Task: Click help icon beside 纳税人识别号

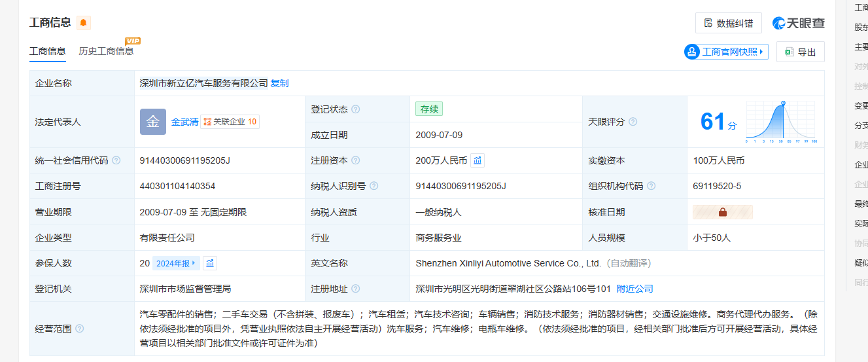Action: click(373, 186)
